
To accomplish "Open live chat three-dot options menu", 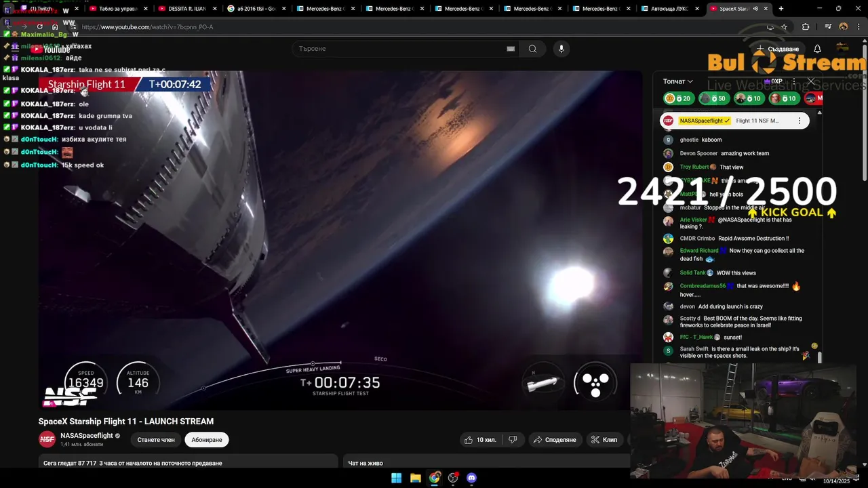I will point(794,81).
